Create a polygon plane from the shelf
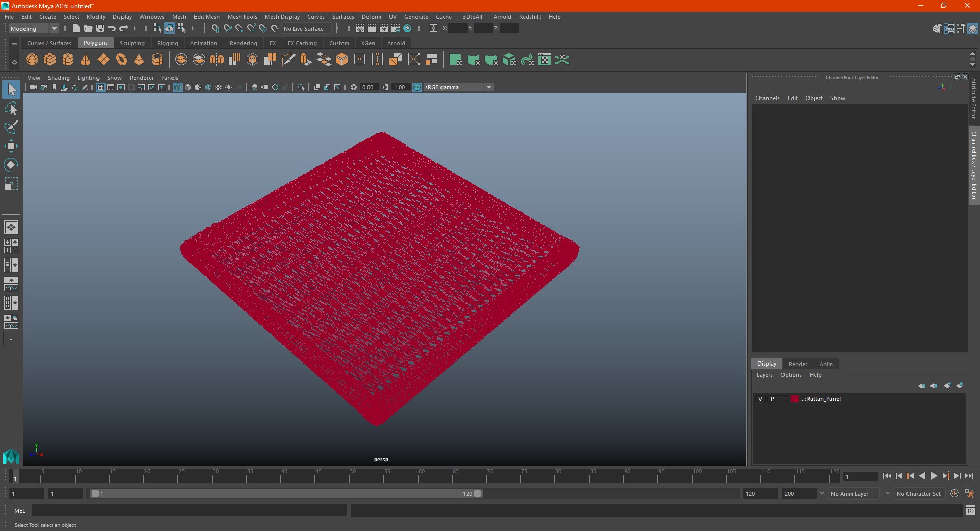Screen dimensions: 980x531 coord(104,60)
